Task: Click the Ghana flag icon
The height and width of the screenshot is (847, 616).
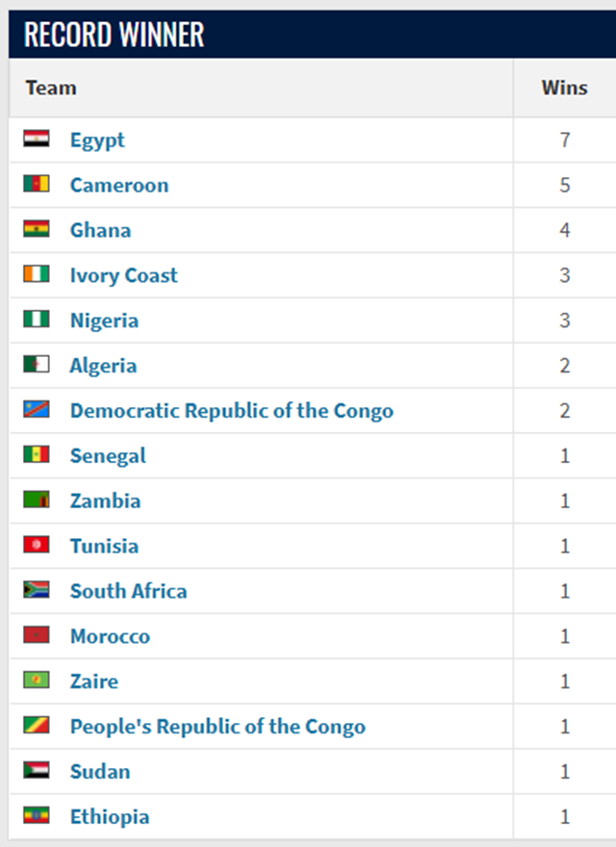Action: pyautogui.click(x=37, y=229)
